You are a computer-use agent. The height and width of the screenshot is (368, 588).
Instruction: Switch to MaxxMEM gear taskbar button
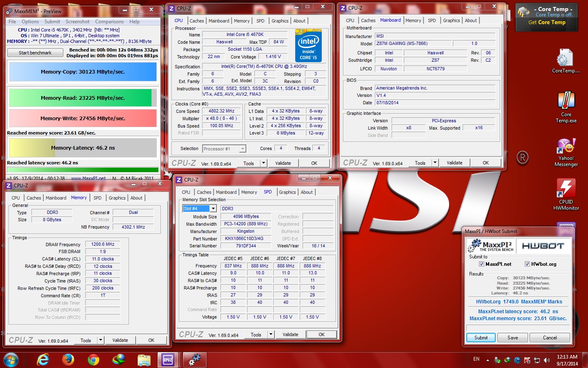(x=194, y=360)
